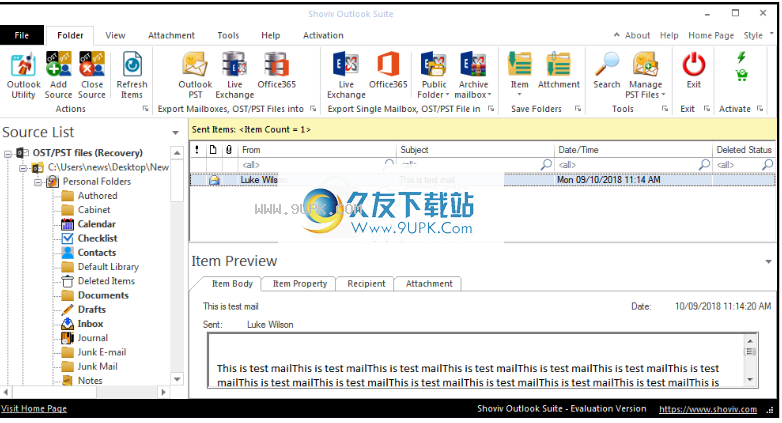This screenshot has width=782, height=423.
Task: Click the search icon in Subject filter
Action: (547, 164)
